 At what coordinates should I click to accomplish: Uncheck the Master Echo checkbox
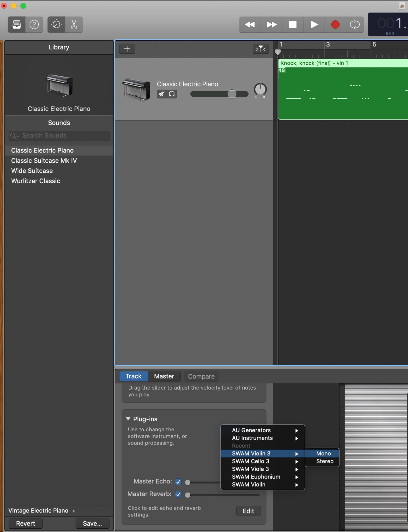point(178,482)
